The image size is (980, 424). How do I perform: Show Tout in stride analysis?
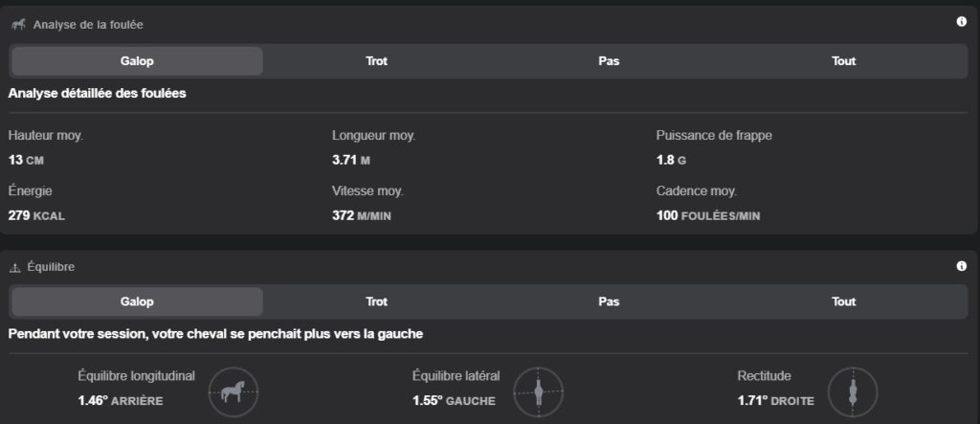[x=843, y=61]
